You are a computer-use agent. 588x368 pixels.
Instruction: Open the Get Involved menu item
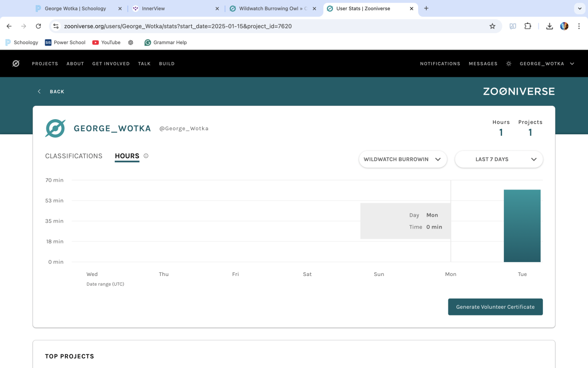tap(111, 63)
